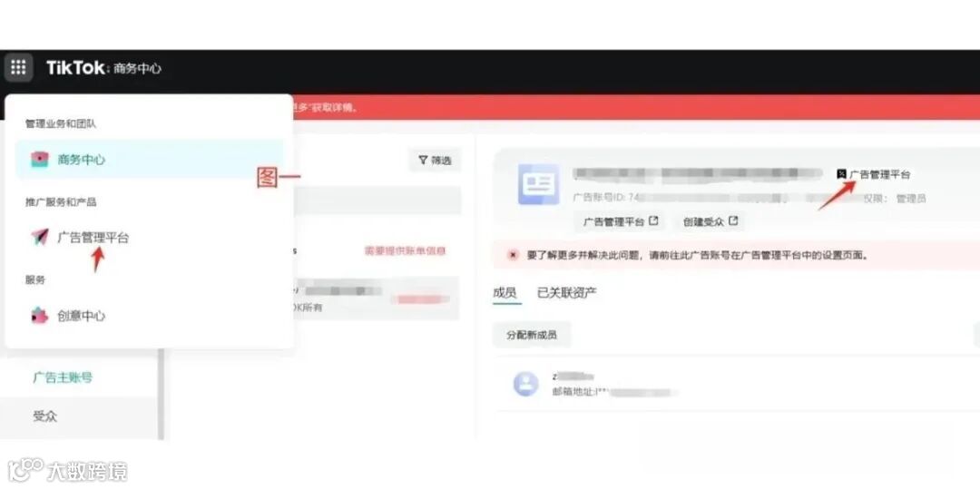Switch to the 成员 tab
The width and height of the screenshot is (980, 489).
[505, 292]
